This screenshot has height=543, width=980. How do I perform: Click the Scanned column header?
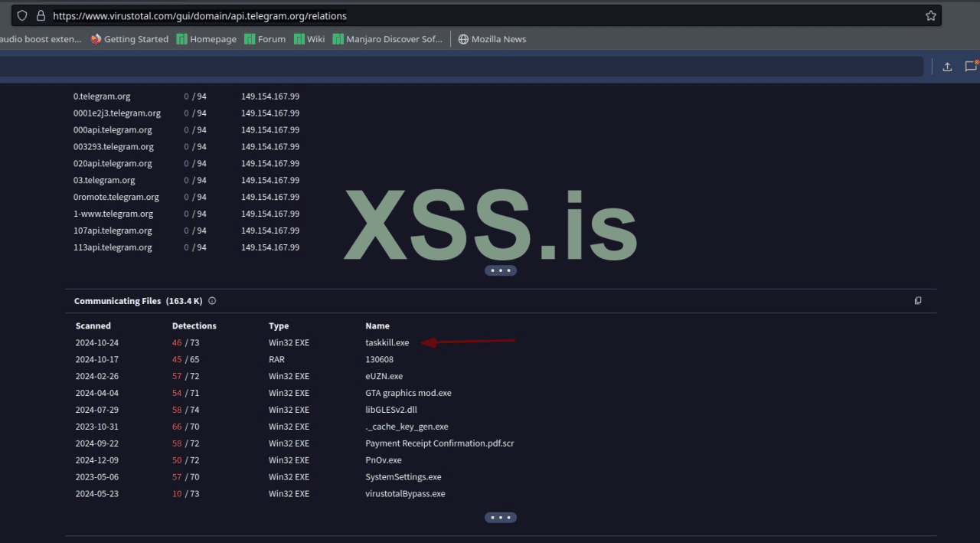93,326
